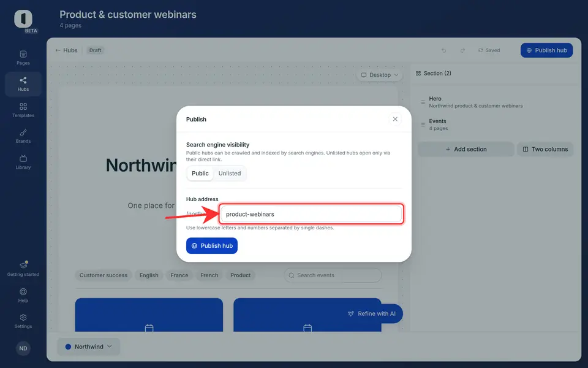The width and height of the screenshot is (588, 368).
Task: Click the app logo with BETA badge
Action: click(23, 20)
